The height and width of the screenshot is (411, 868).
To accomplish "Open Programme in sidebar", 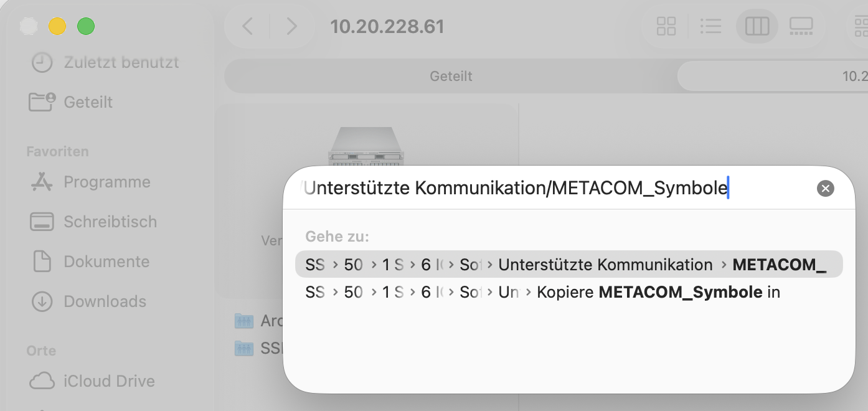I will [x=106, y=182].
